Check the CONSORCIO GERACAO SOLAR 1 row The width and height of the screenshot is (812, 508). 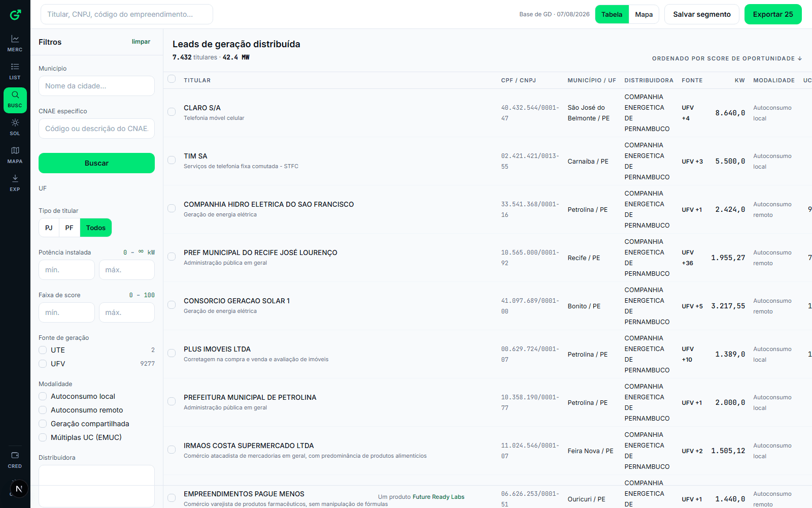pos(172,305)
